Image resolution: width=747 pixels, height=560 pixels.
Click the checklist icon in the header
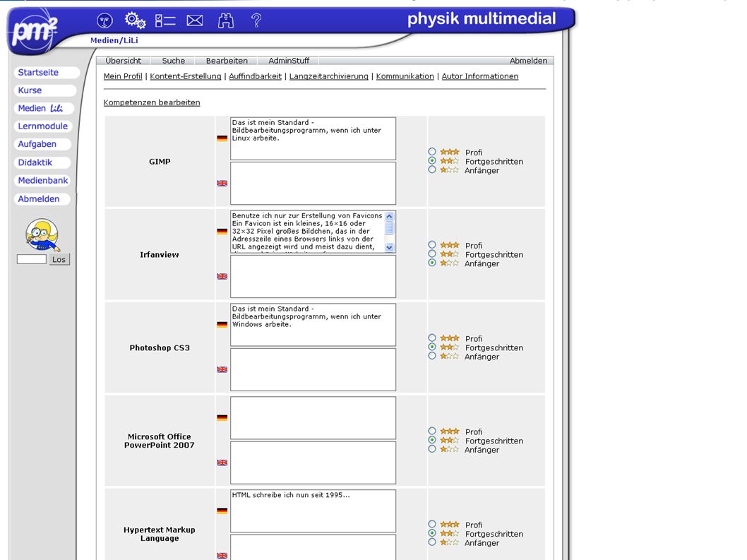pos(165,20)
